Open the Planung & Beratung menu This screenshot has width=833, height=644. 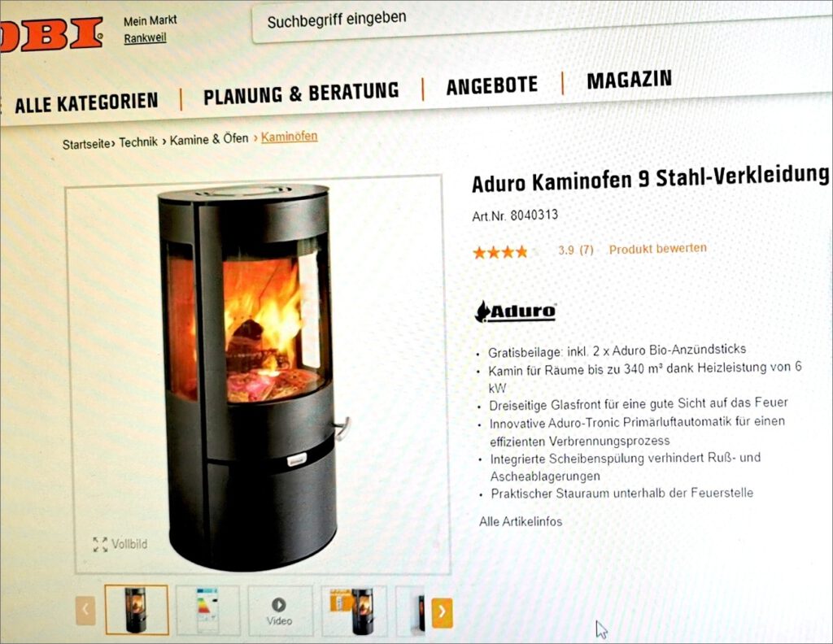point(301,94)
